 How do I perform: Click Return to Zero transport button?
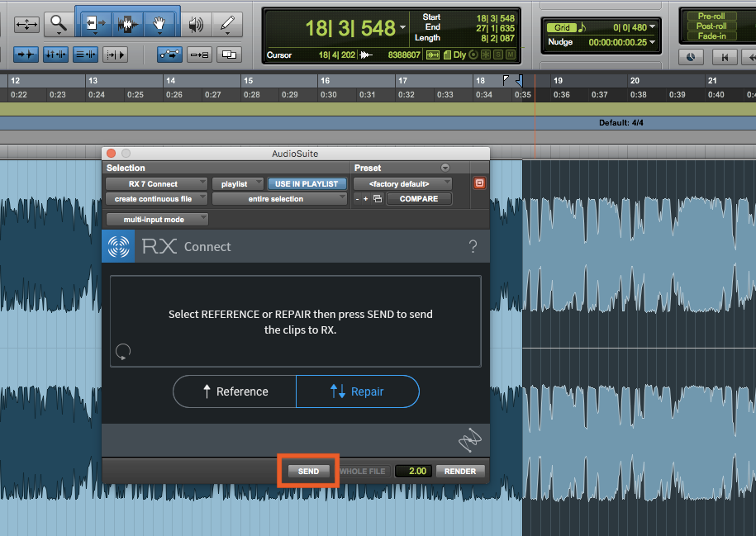tap(725, 57)
